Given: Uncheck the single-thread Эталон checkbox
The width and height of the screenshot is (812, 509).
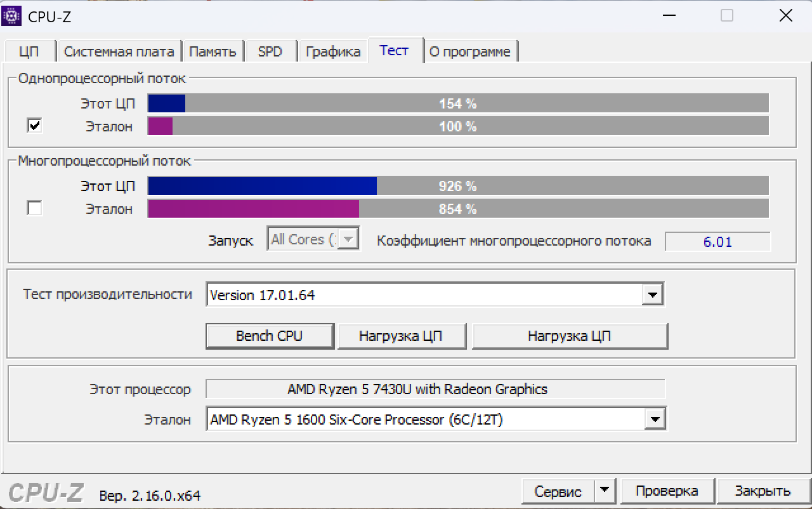Looking at the screenshot, I should pos(35,126).
